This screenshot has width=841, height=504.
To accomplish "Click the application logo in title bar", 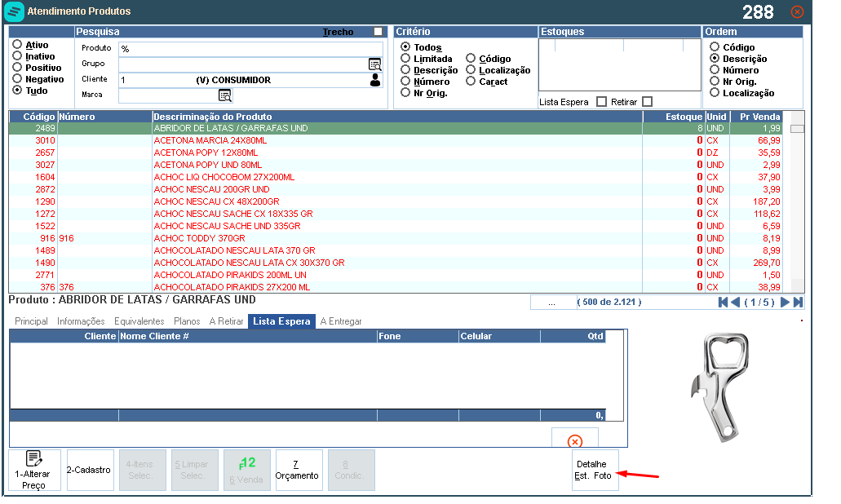I will (14, 11).
